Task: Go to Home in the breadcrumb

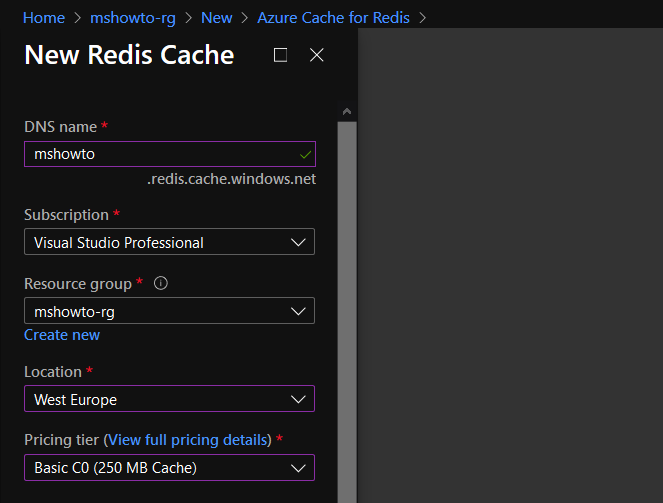Action: point(44,18)
